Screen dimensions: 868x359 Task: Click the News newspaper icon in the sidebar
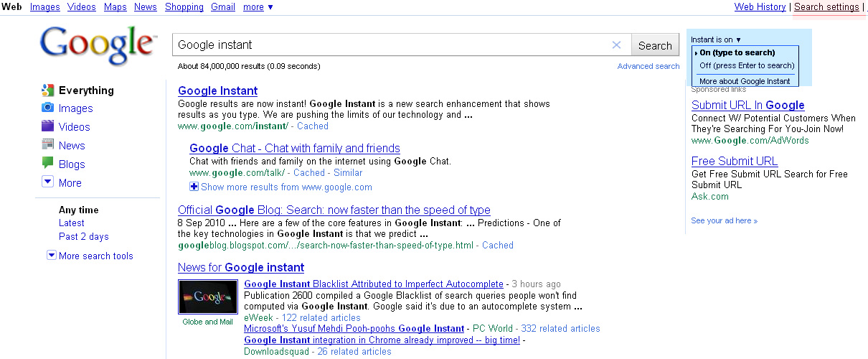point(48,145)
